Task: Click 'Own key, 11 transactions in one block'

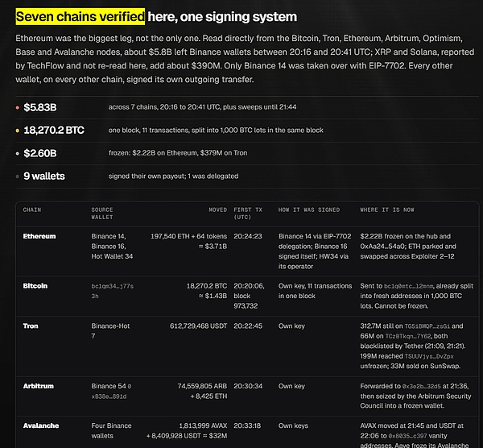Action: (315, 291)
